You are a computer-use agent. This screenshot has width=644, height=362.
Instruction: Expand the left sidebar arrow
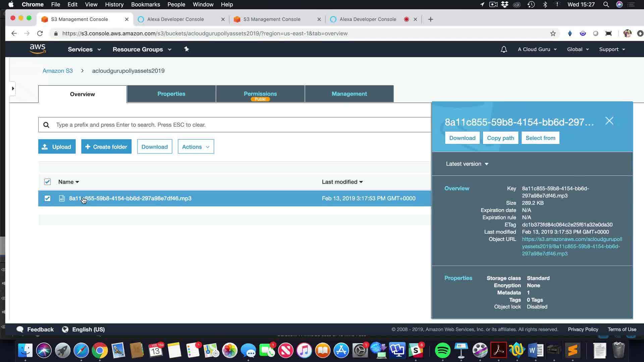[x=13, y=88]
